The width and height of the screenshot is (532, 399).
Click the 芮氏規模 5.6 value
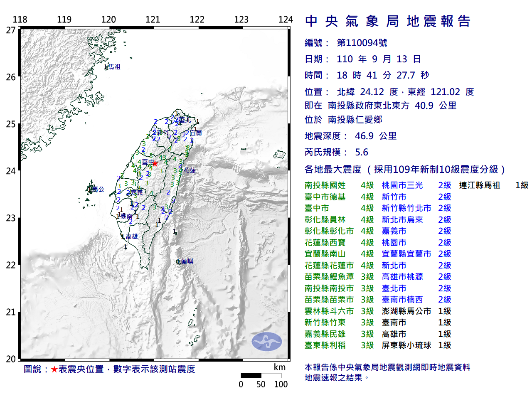(x=361, y=153)
